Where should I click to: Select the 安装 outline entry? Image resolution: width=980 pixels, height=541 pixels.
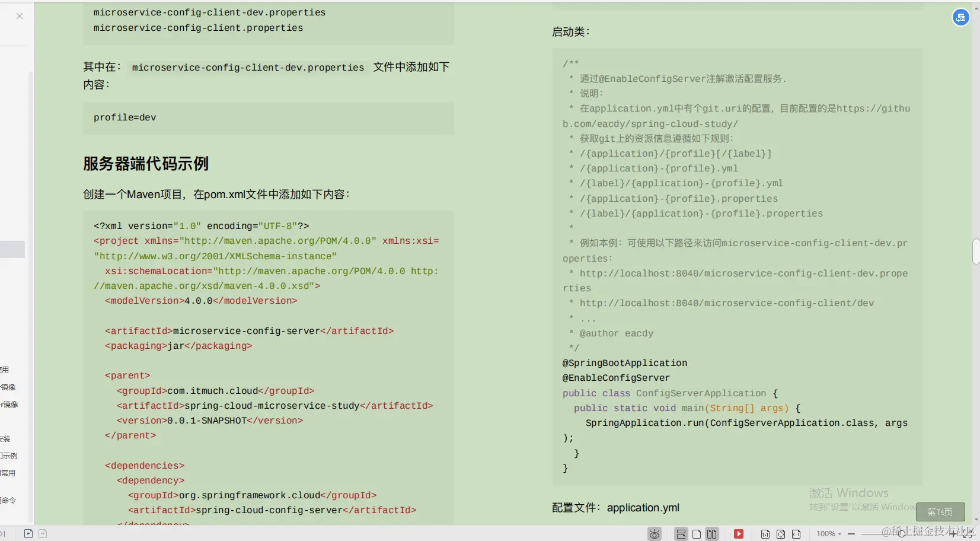coord(6,438)
